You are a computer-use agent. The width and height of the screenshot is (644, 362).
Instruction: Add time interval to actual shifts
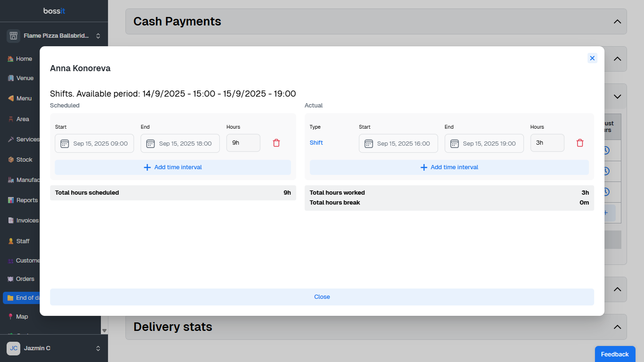point(449,167)
